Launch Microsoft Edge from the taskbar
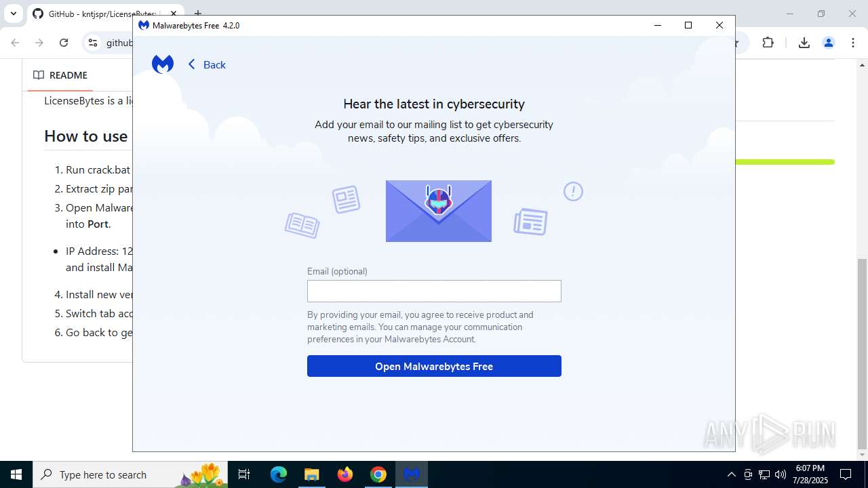Screen dimensions: 868x488 [x=279, y=474]
